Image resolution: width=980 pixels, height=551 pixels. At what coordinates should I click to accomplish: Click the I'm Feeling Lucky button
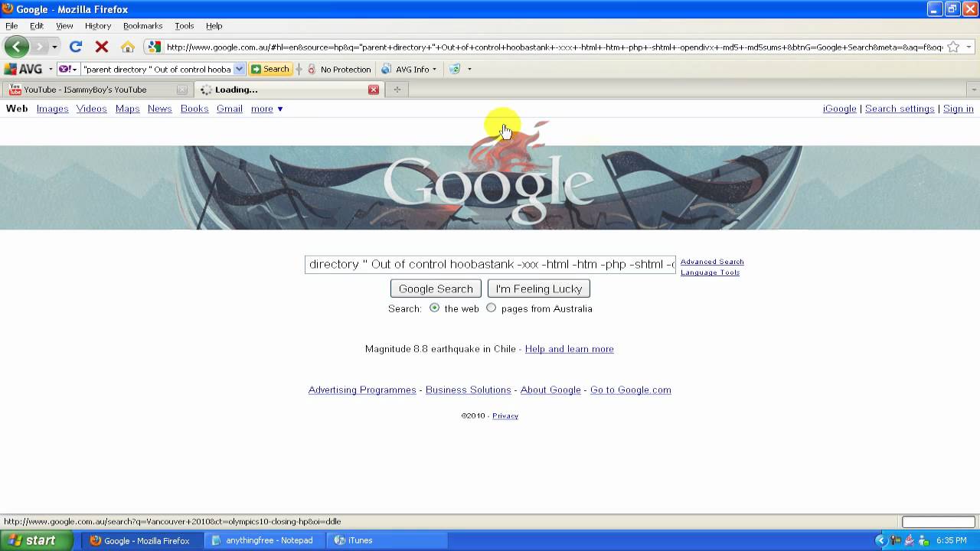click(x=539, y=289)
